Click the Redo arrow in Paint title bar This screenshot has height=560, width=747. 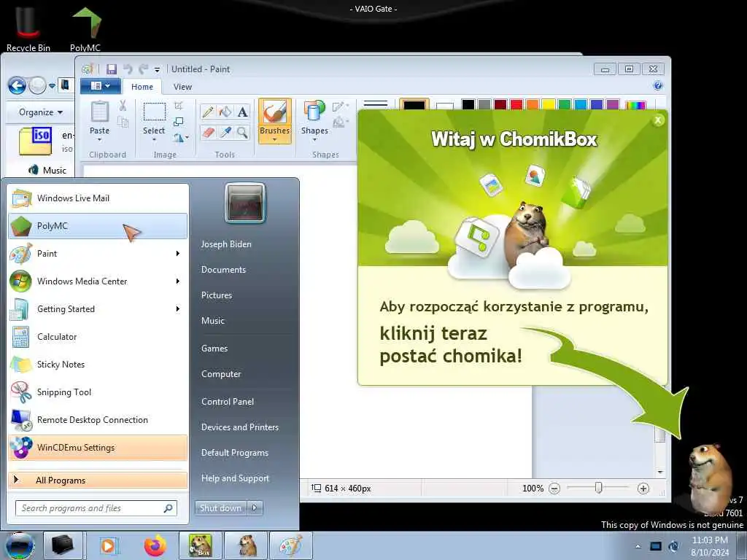point(143,69)
